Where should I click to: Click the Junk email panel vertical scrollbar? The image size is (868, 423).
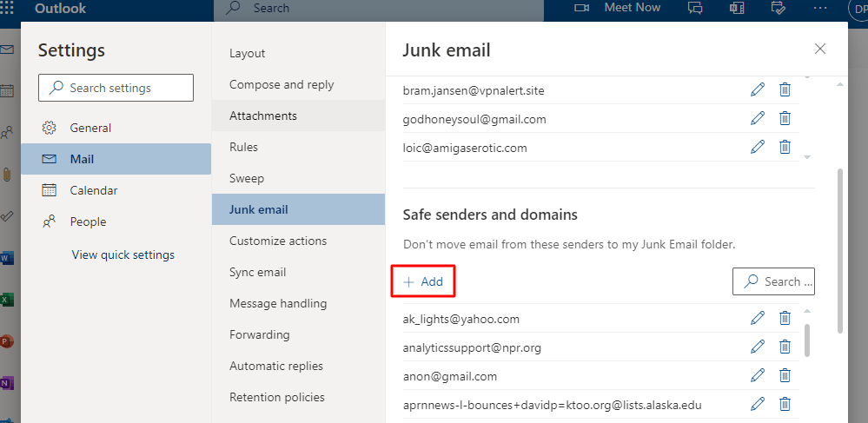841,251
